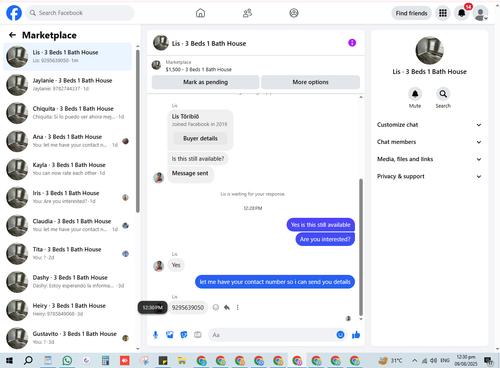The image size is (500, 368).
Task: Click the contact number request message
Action: [275, 282]
